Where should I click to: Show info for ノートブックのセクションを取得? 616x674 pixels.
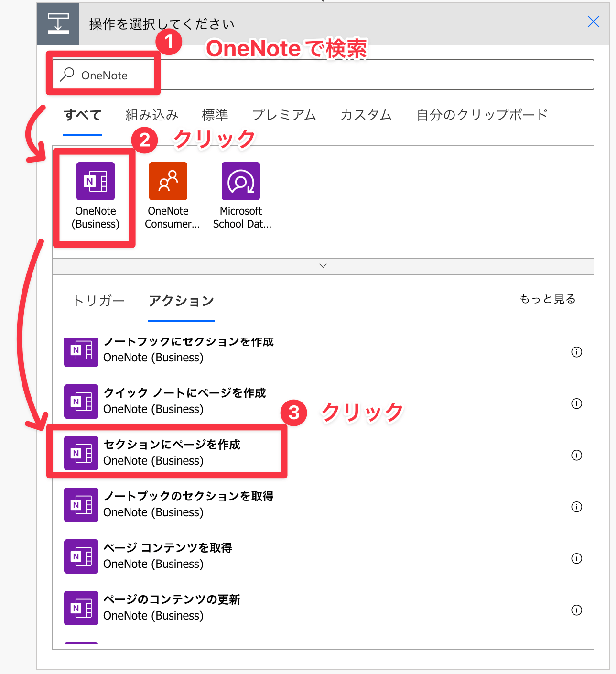577,507
